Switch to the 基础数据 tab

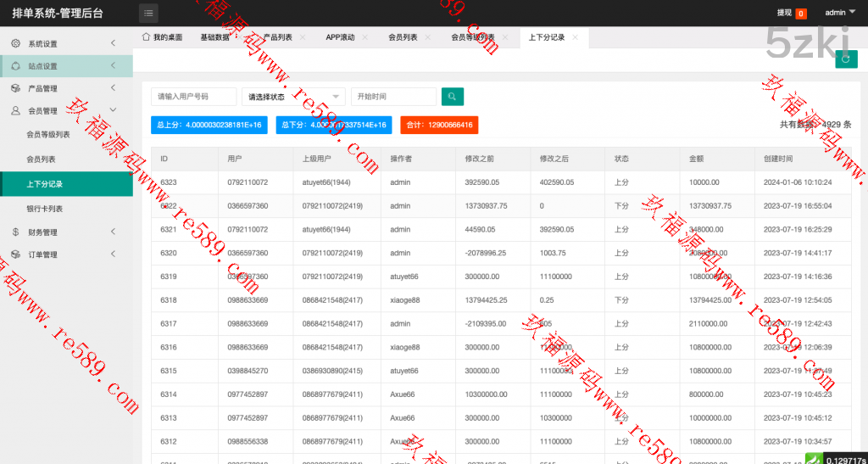pos(214,38)
